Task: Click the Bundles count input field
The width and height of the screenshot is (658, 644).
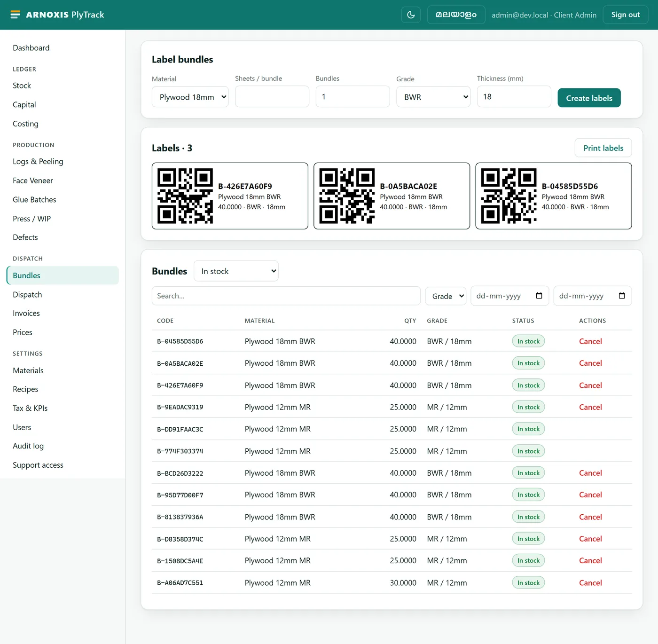Action: (352, 96)
